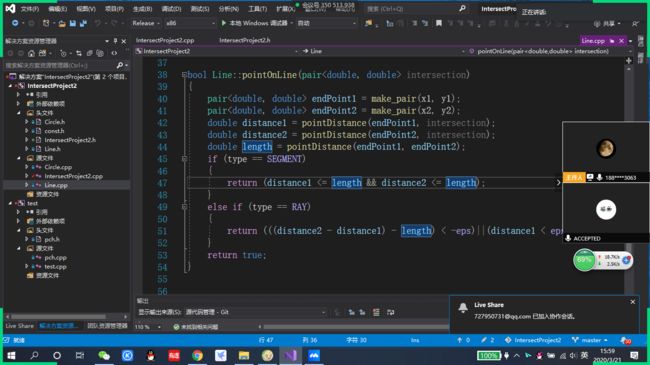Click the search magnifier in Solution Explorer
Image resolution: width=650 pixels, height=365 pixels.
tap(120, 65)
